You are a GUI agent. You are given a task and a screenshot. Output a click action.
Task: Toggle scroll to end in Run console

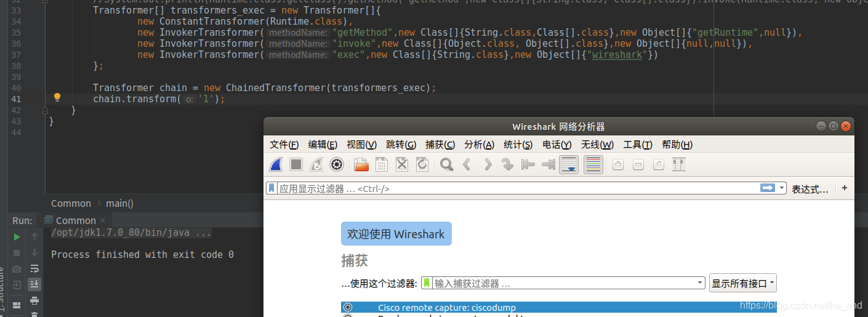click(34, 284)
